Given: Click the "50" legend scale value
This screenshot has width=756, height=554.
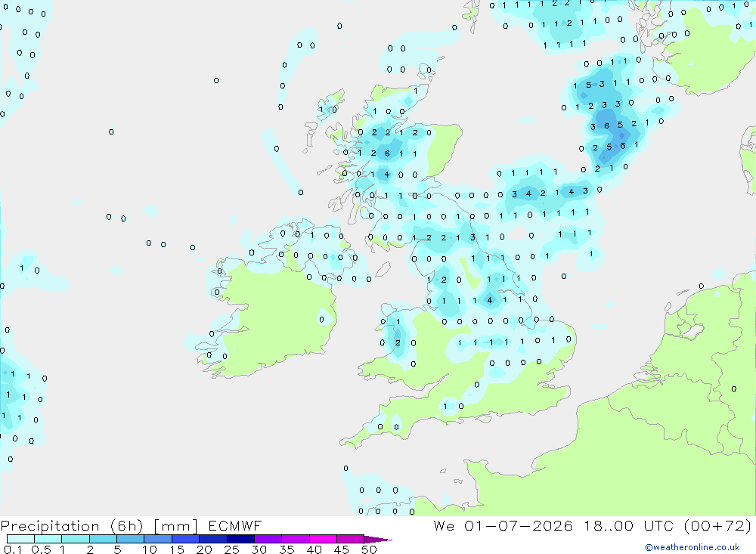Looking at the screenshot, I should click(x=369, y=549).
